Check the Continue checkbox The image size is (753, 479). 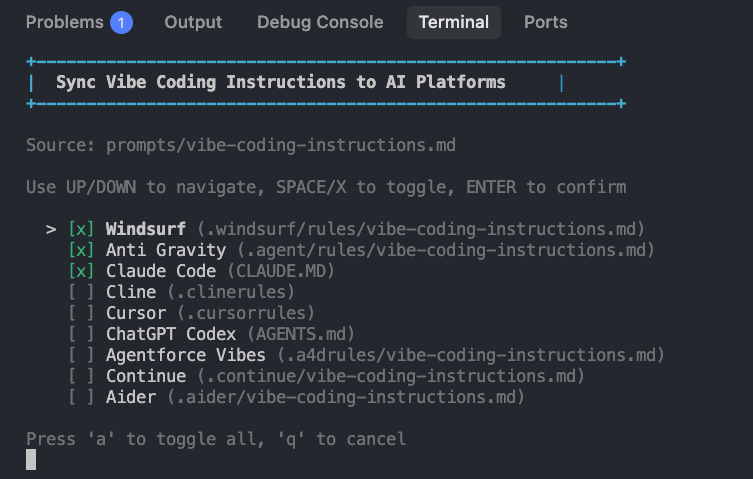coord(81,376)
